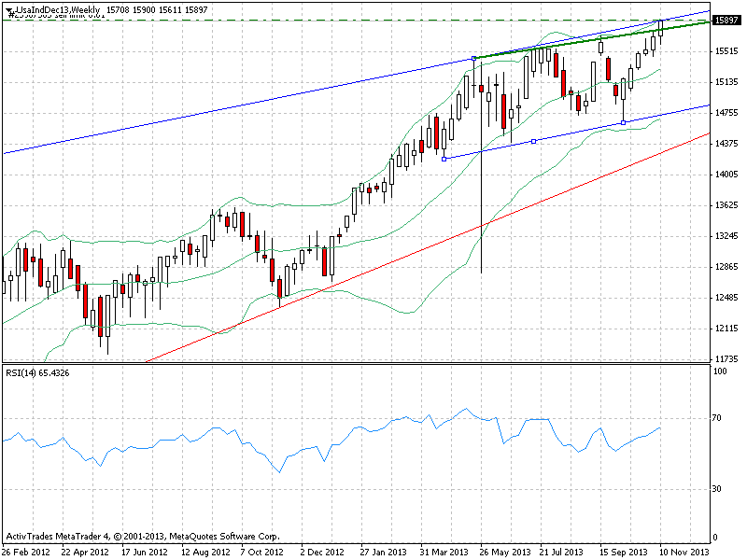
Task: Select the UsaIndDec13,Weekly chart title
Action: [x=57, y=10]
